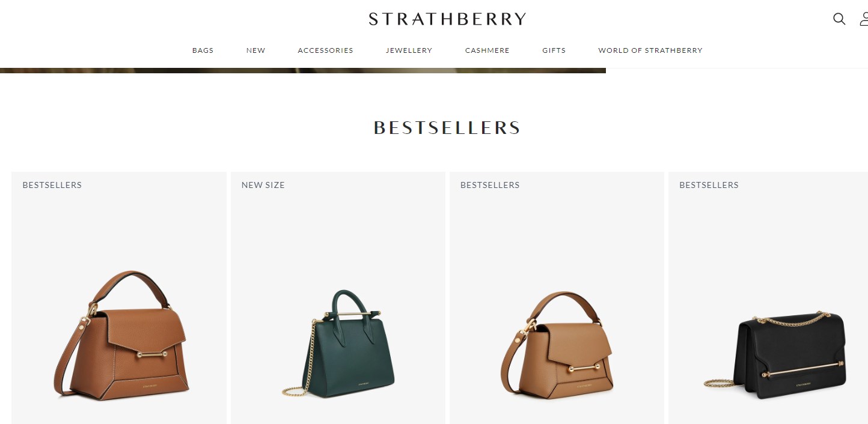Click BESTSELLERS label on caramel bag card
This screenshot has height=424, width=868.
click(490, 185)
